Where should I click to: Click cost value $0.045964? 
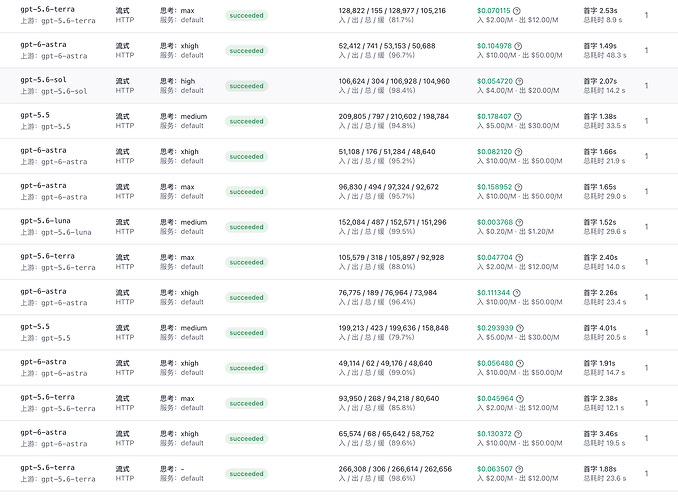495,398
